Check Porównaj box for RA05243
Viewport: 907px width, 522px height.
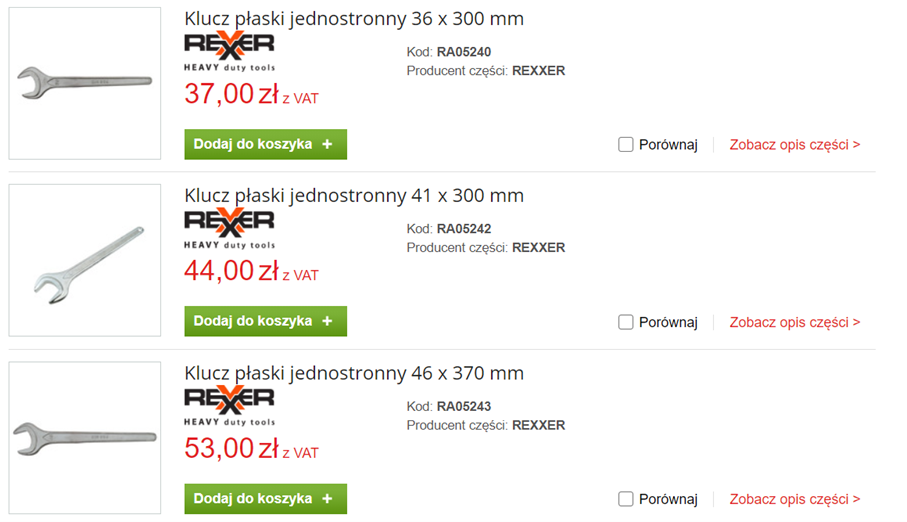(626, 499)
